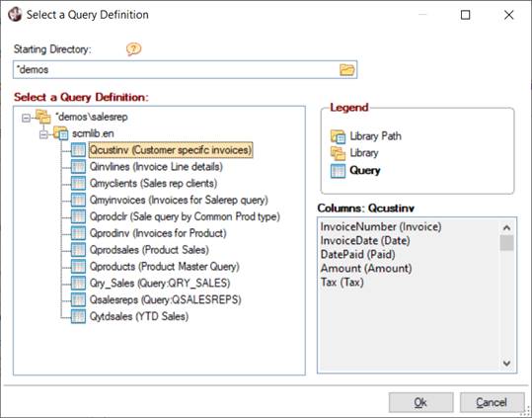Click the Qmyclients query table icon
The width and height of the screenshot is (532, 418).
coord(78,184)
